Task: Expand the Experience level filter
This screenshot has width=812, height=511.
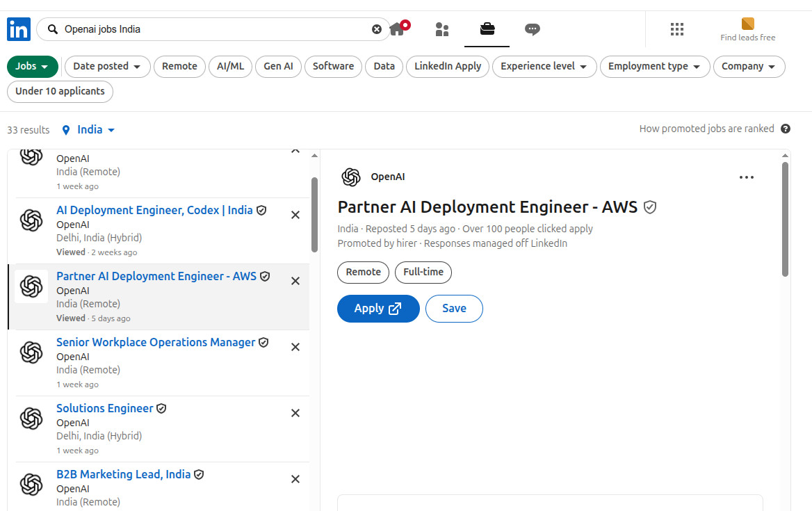Action: [544, 66]
